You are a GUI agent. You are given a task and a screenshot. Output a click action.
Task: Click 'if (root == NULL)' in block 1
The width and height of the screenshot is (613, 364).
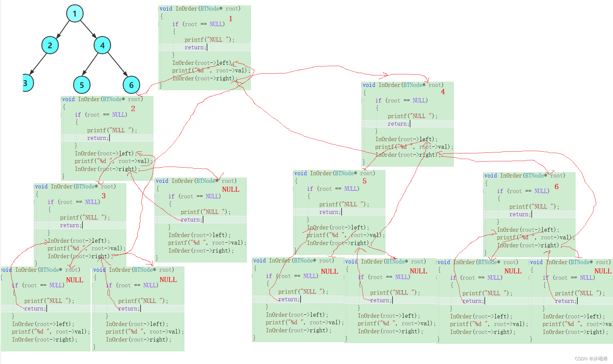(x=198, y=24)
